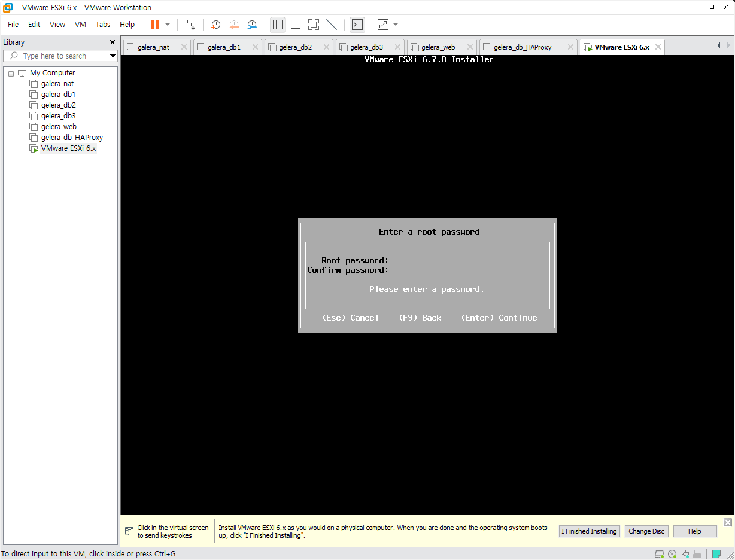Click I Finished Installing button
The height and width of the screenshot is (560, 735).
click(589, 531)
